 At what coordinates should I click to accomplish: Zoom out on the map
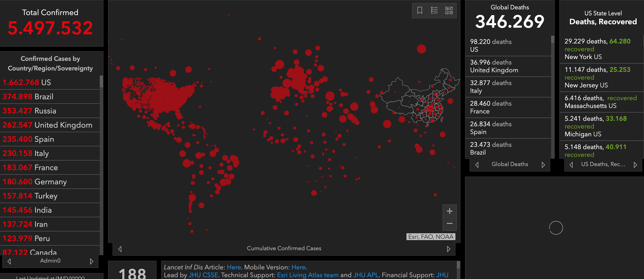pos(449,224)
